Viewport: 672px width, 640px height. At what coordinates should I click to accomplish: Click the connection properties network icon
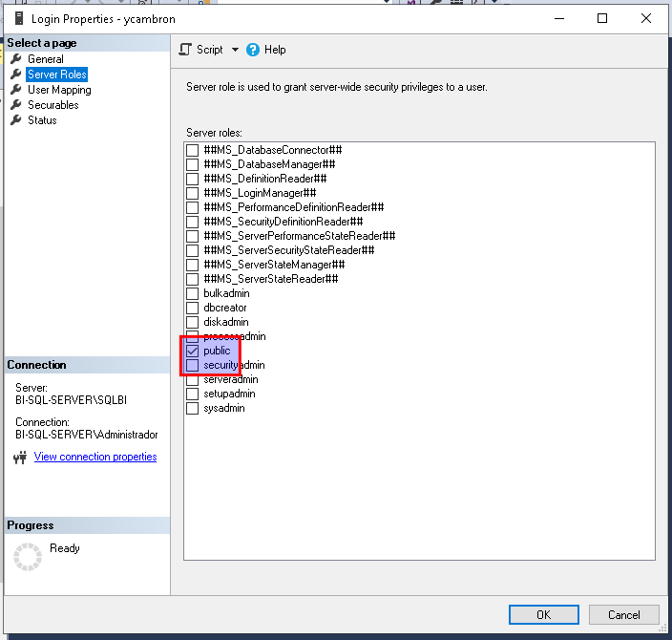21,458
